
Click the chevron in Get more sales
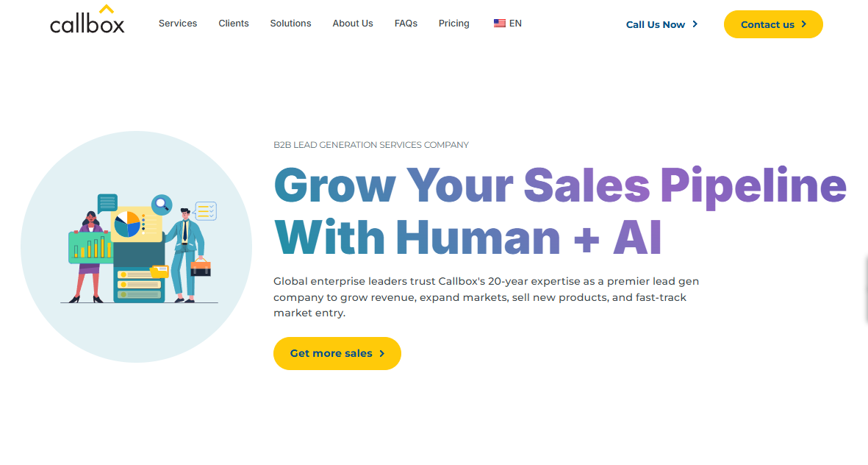(382, 353)
